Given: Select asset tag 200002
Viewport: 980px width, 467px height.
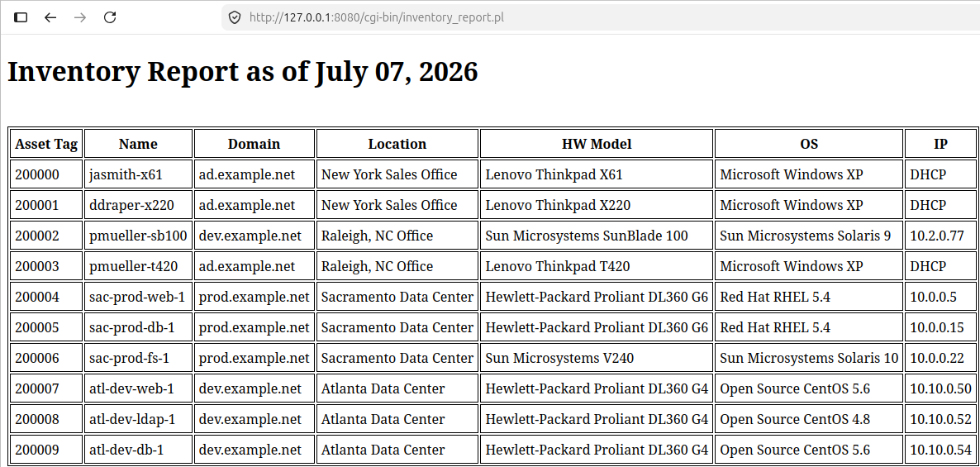Looking at the screenshot, I should coord(46,236).
